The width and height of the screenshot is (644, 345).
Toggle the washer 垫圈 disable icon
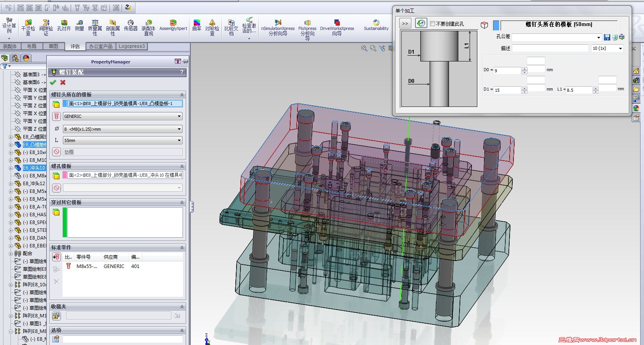click(x=57, y=152)
